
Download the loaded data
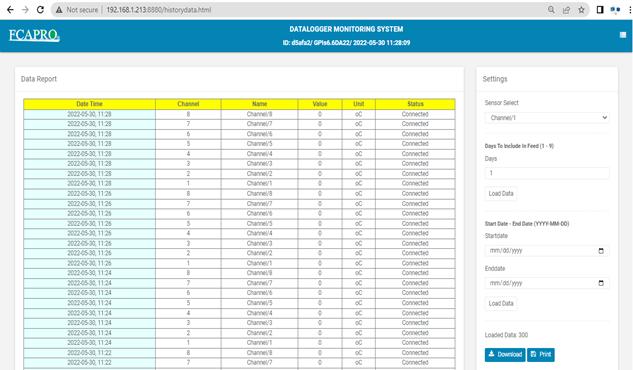click(x=505, y=355)
